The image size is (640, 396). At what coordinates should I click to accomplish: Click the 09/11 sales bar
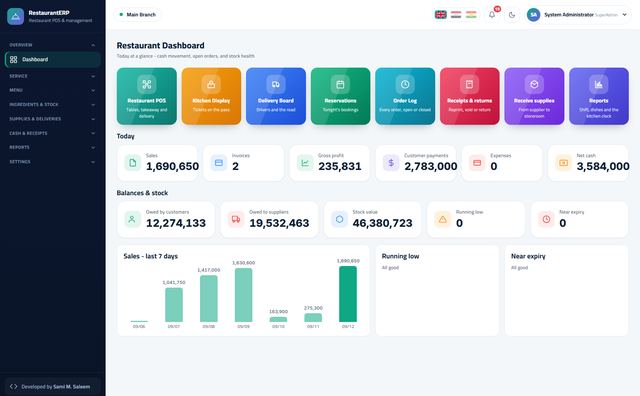click(313, 318)
